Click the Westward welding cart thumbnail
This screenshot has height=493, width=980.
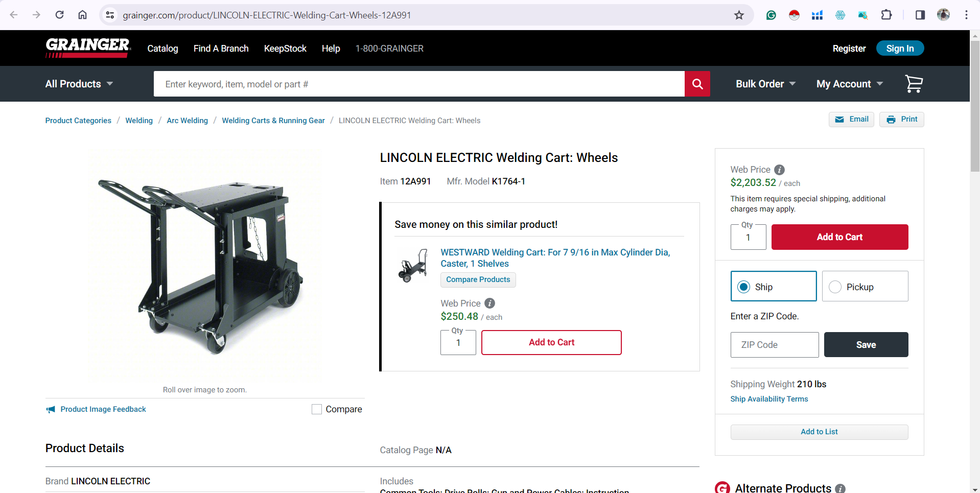(x=413, y=266)
